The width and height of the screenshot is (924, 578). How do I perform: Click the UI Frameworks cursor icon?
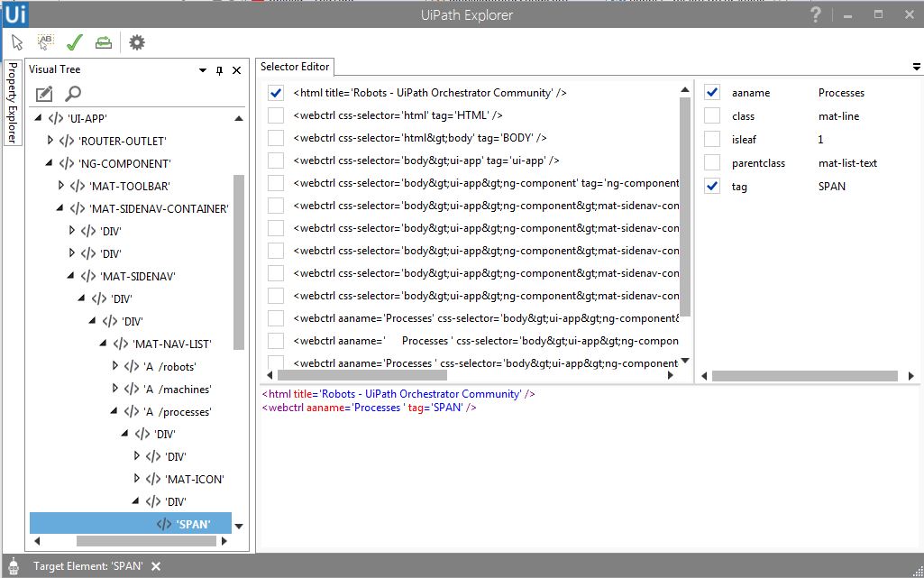[45, 41]
